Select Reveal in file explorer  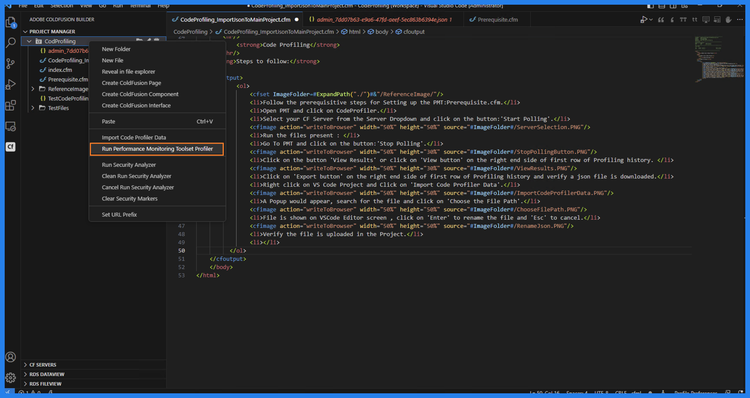[x=157, y=72]
